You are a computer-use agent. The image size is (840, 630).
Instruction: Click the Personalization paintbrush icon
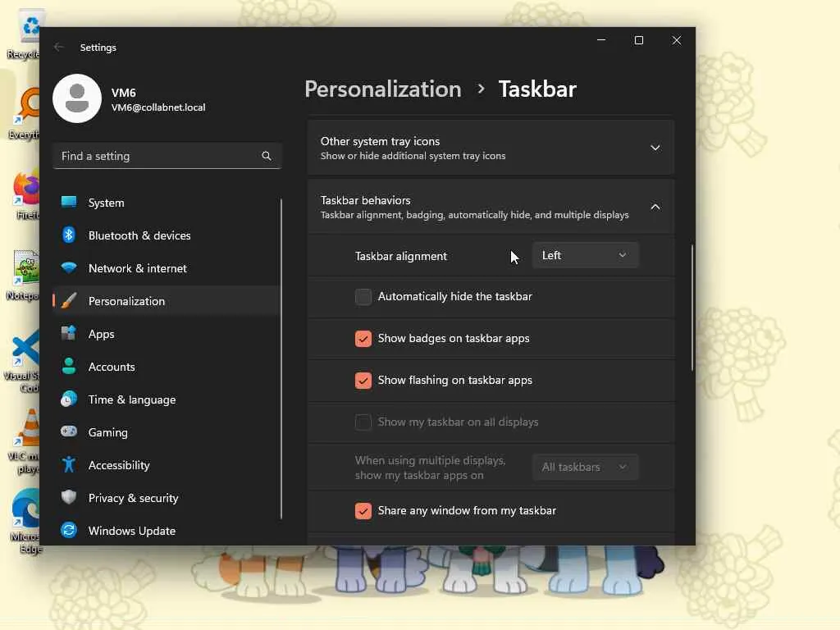pos(69,300)
